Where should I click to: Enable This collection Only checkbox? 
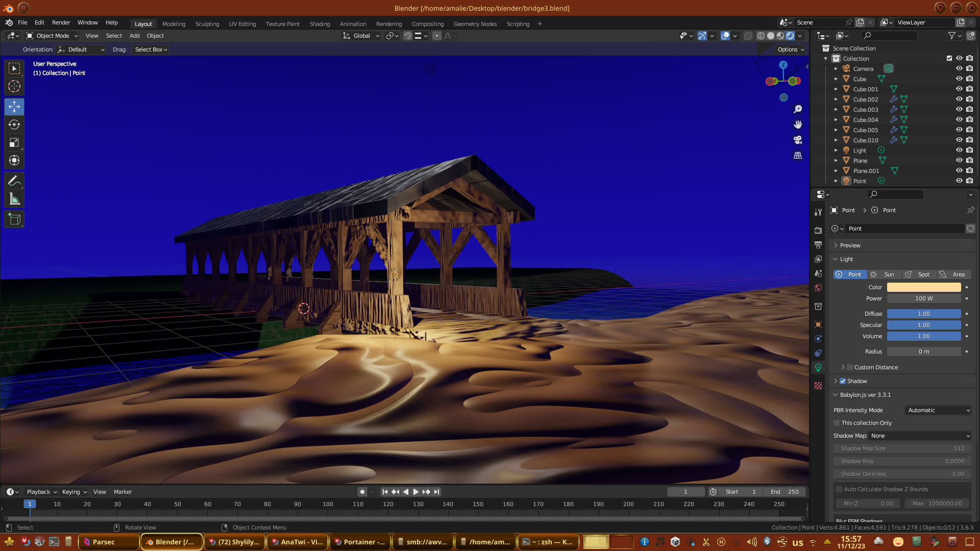point(837,423)
